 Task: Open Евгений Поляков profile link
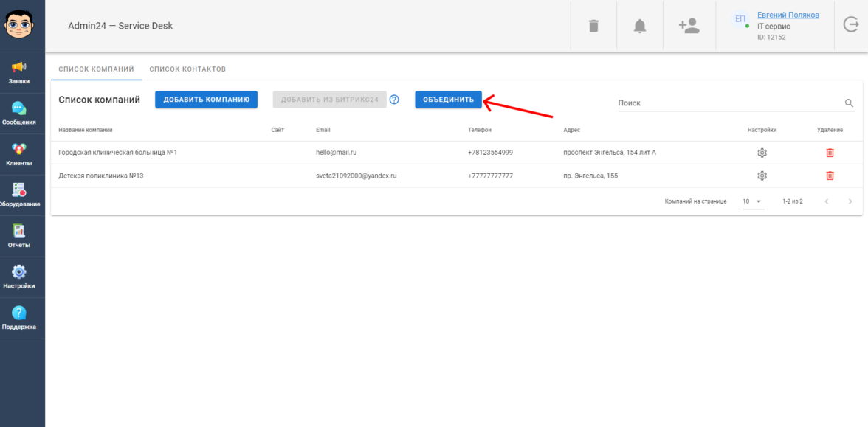(788, 15)
